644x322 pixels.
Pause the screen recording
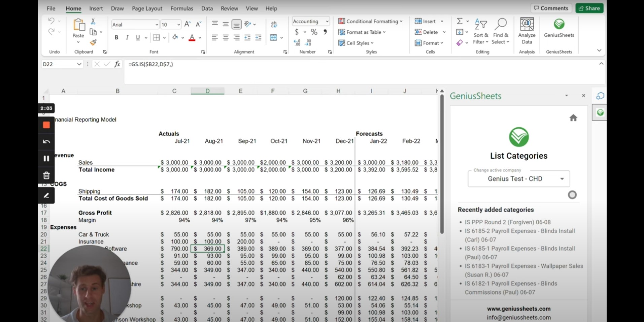pos(46,158)
